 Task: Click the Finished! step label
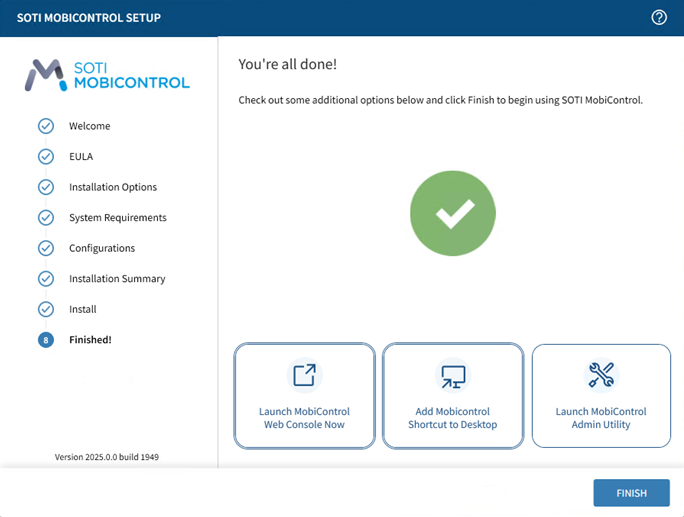pos(90,340)
